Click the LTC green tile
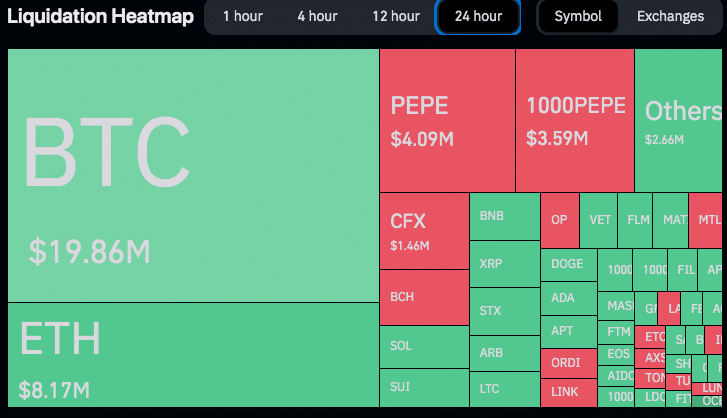This screenshot has height=418, width=727. click(504, 388)
